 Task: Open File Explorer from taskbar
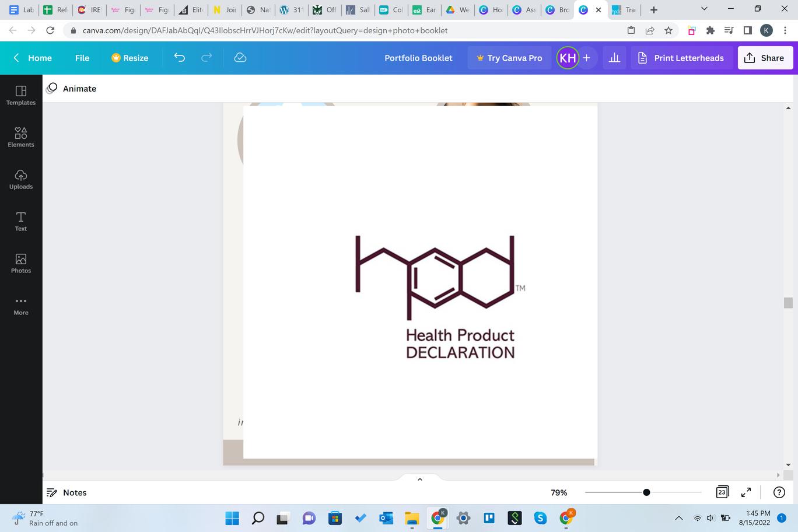tap(412, 518)
